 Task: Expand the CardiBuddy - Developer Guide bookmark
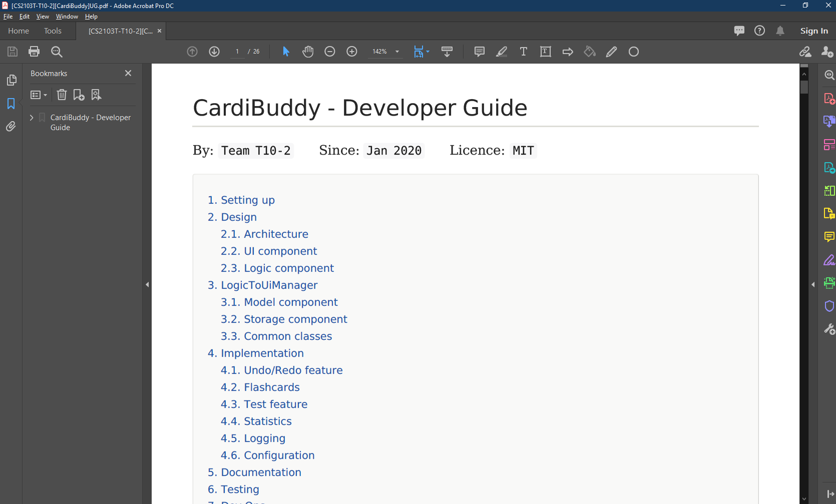pyautogui.click(x=32, y=118)
